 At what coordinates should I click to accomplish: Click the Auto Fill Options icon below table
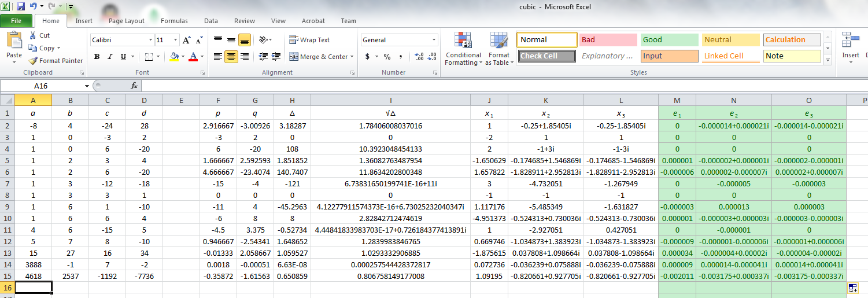pyautogui.click(x=854, y=287)
